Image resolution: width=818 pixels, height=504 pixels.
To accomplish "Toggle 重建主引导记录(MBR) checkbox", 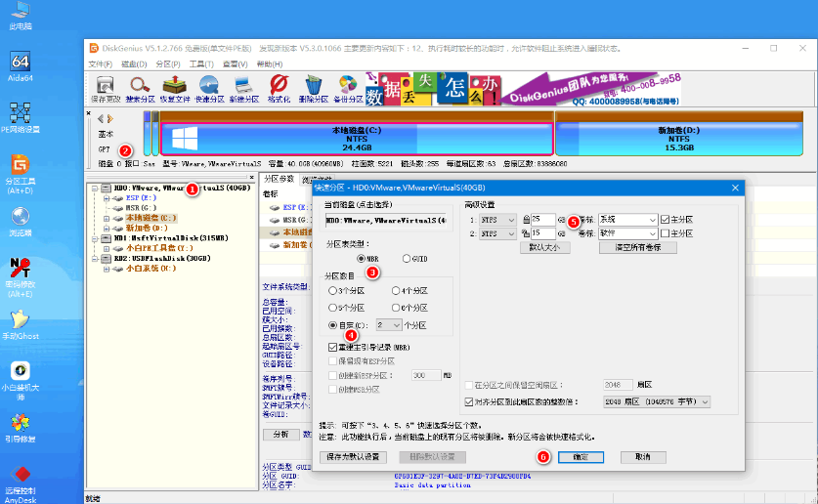I will pos(333,347).
